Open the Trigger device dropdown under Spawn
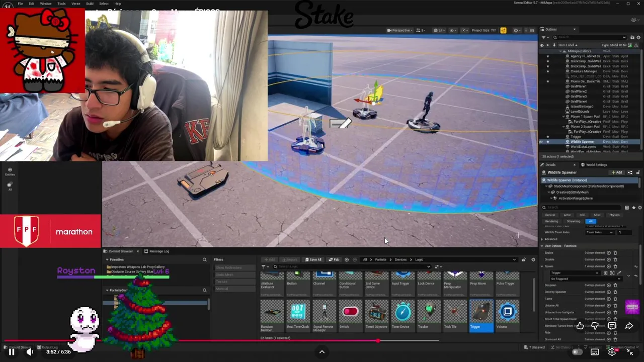The height and width of the screenshot is (362, 644). pos(575,273)
